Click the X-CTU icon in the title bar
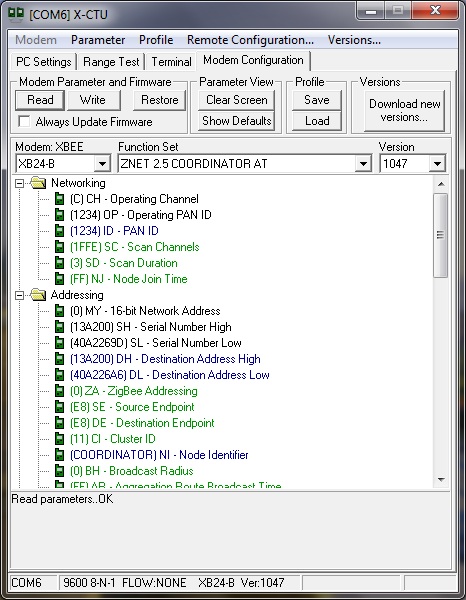The width and height of the screenshot is (466, 600). [x=16, y=13]
